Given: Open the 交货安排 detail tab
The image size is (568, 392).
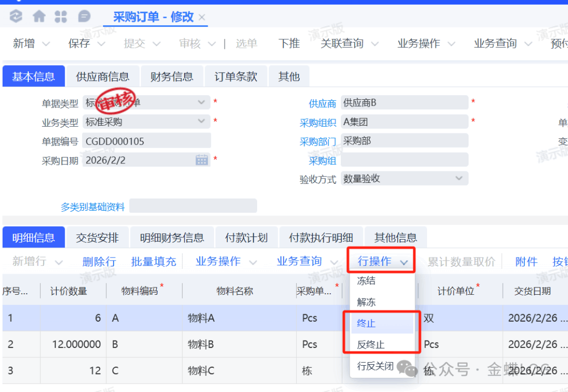Looking at the screenshot, I should click(x=97, y=238).
